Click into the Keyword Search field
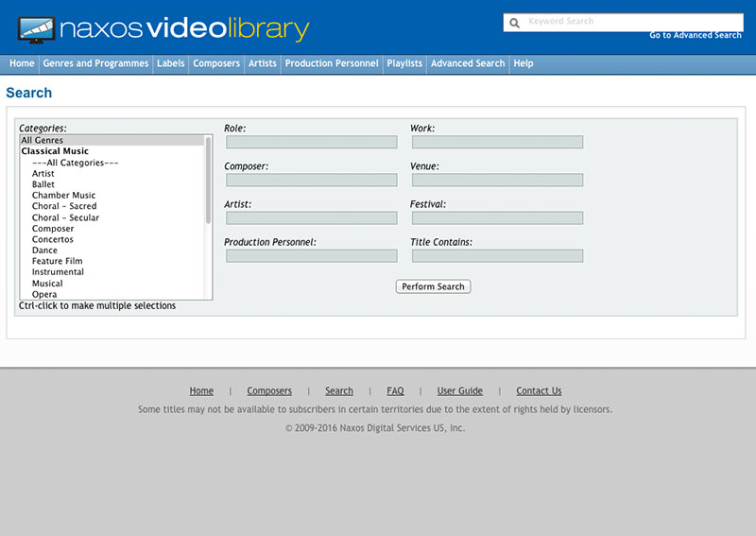 click(628, 22)
